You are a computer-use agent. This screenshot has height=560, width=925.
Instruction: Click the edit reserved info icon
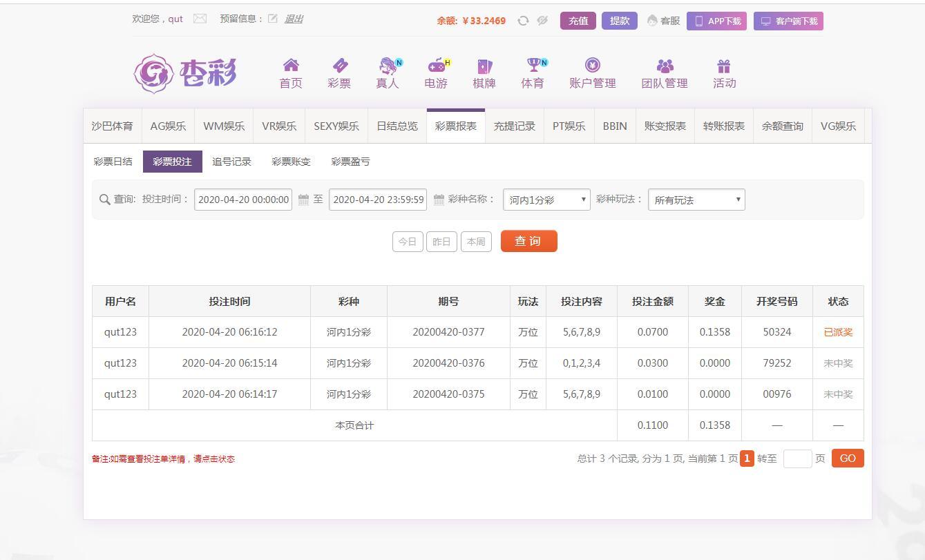[x=273, y=19]
